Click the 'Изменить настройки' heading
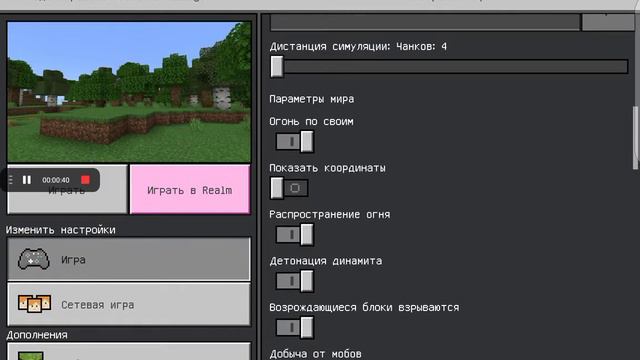This screenshot has height=360, width=640. pyautogui.click(x=60, y=230)
